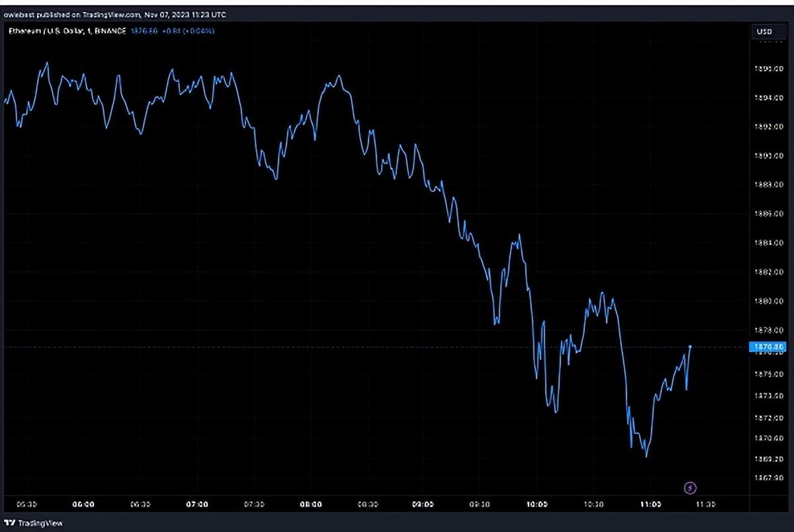Click the 10:00 time axis label

tap(537, 504)
